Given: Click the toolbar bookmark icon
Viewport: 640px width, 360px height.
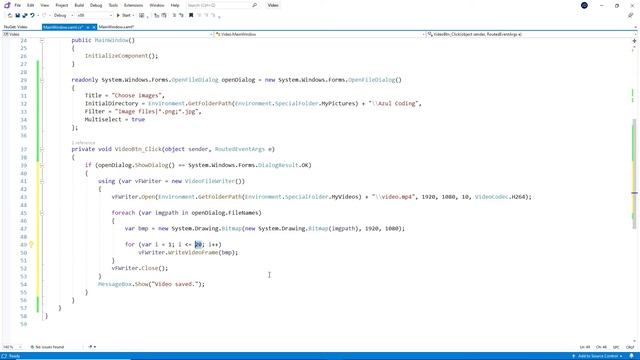Looking at the screenshot, I should point(191,16).
